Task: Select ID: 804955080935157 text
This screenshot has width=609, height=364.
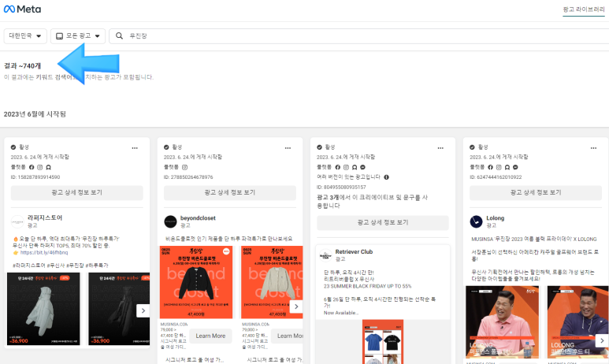Action: tap(341, 188)
